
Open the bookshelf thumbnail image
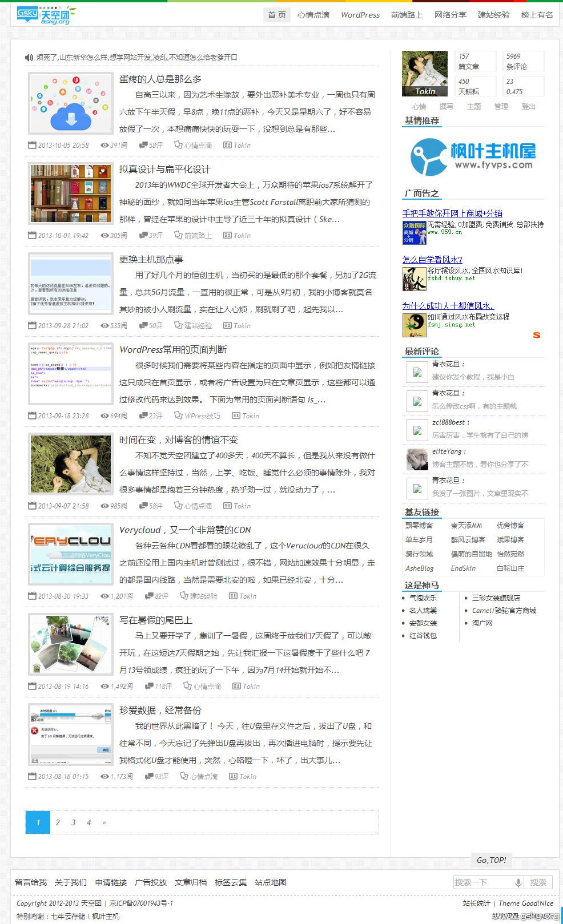click(71, 193)
